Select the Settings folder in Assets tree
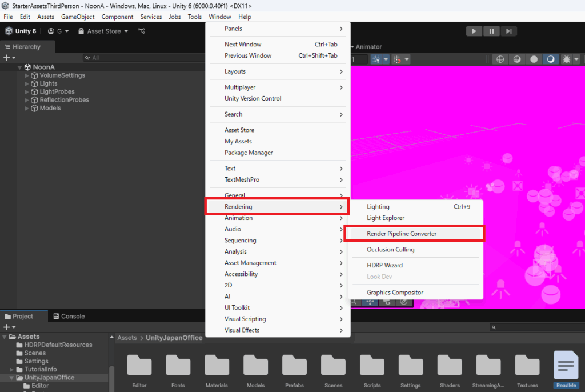 pyautogui.click(x=36, y=361)
